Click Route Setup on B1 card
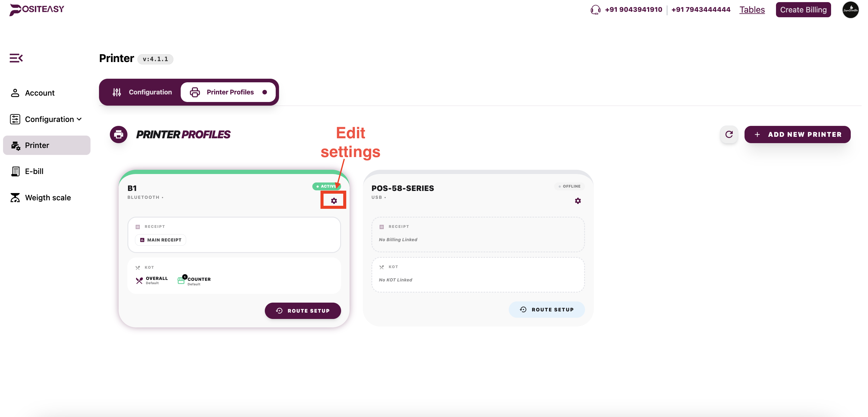The image size is (868, 417). click(x=303, y=310)
